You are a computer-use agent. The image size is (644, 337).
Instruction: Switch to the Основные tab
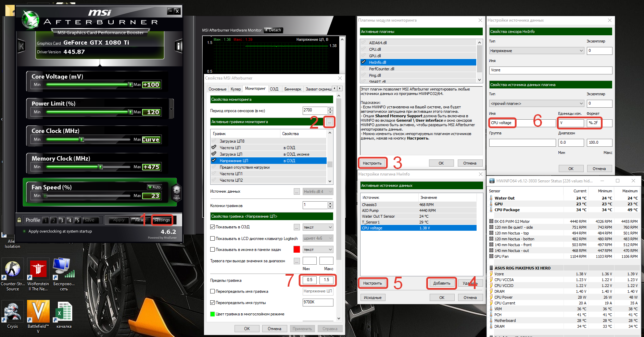point(217,89)
